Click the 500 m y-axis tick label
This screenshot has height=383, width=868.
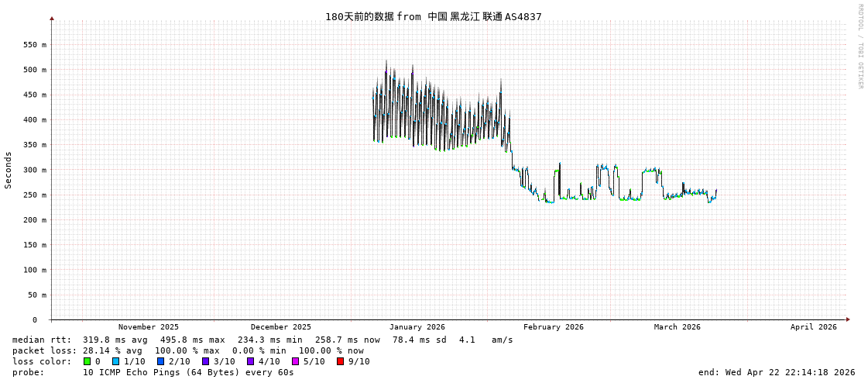(x=29, y=70)
